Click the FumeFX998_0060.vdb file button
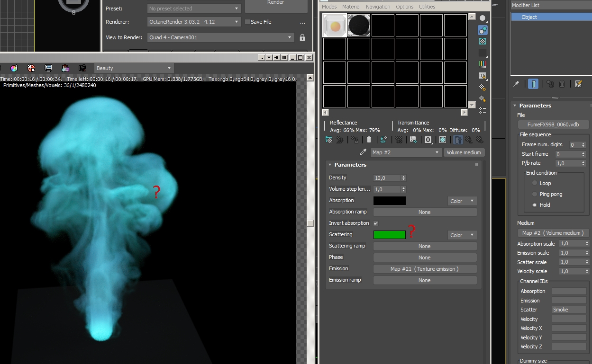 554,124
